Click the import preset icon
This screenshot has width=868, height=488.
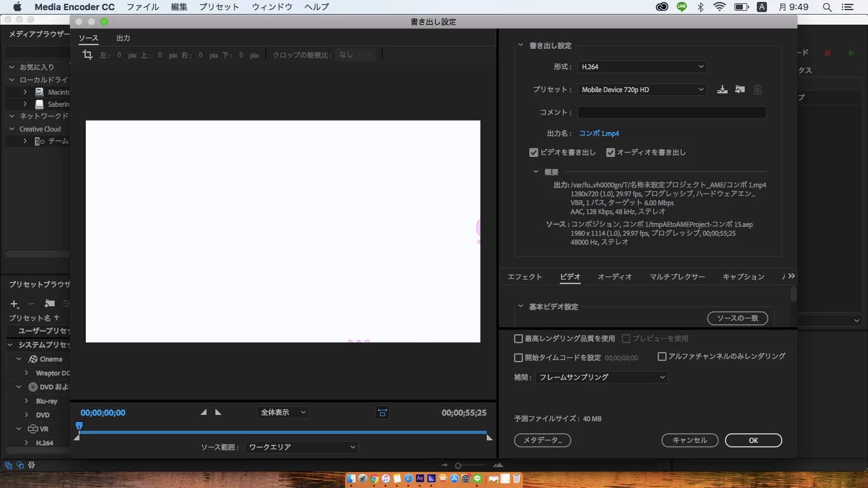pos(740,90)
